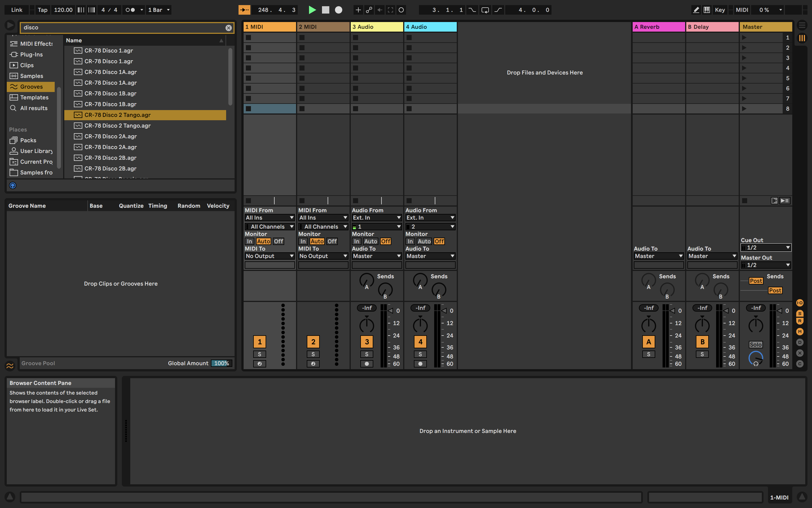
Task: Click the Stop button in transport
Action: tap(325, 10)
